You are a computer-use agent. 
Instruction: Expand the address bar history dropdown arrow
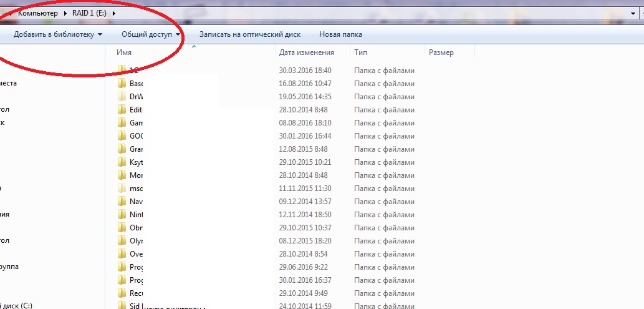pos(633,13)
